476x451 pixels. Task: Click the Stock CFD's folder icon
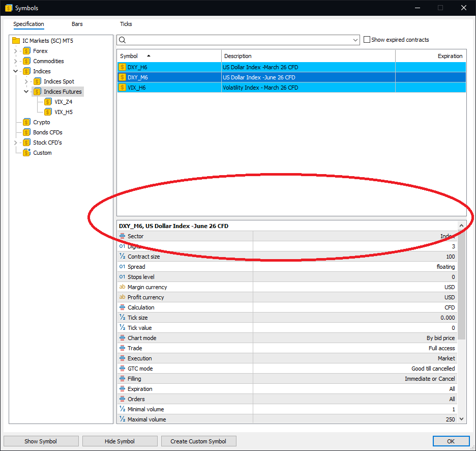click(27, 143)
